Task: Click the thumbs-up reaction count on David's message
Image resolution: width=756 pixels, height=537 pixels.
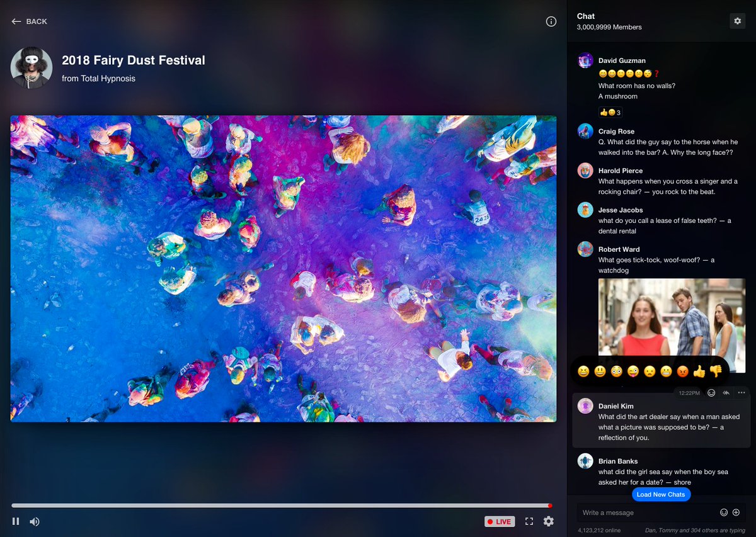Action: point(610,113)
